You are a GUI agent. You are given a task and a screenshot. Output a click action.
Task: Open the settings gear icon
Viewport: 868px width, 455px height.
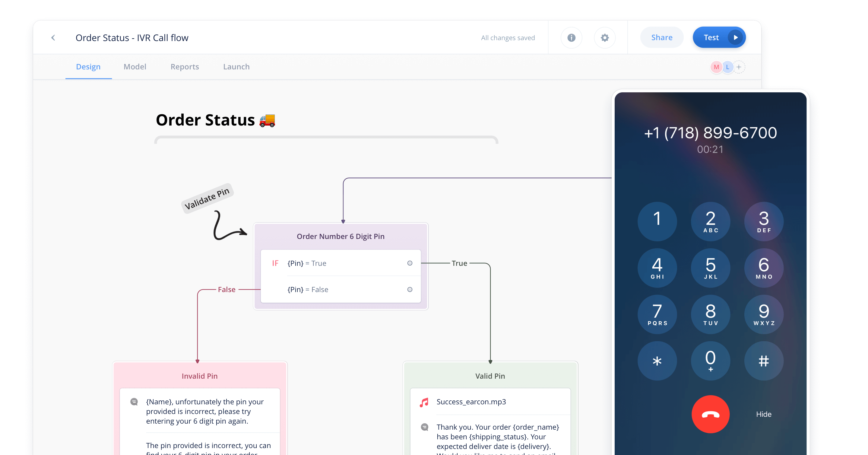(605, 37)
